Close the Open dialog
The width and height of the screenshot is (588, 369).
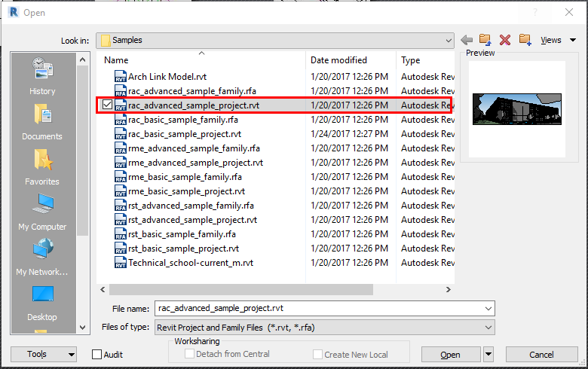(x=569, y=12)
